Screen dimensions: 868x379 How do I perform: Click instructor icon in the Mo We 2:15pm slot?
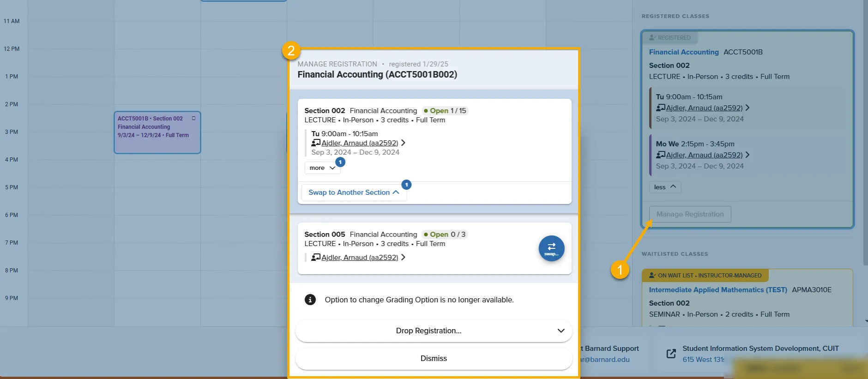[x=661, y=155]
